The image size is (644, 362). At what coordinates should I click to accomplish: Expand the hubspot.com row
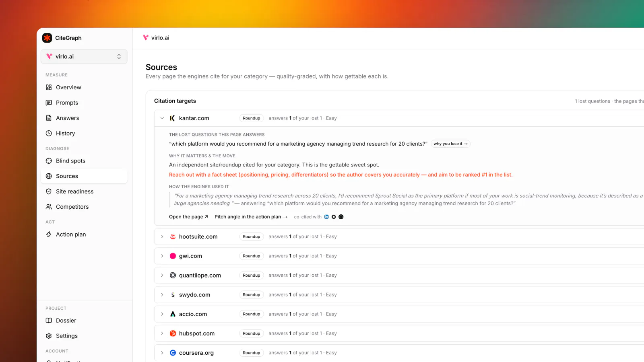click(x=162, y=333)
